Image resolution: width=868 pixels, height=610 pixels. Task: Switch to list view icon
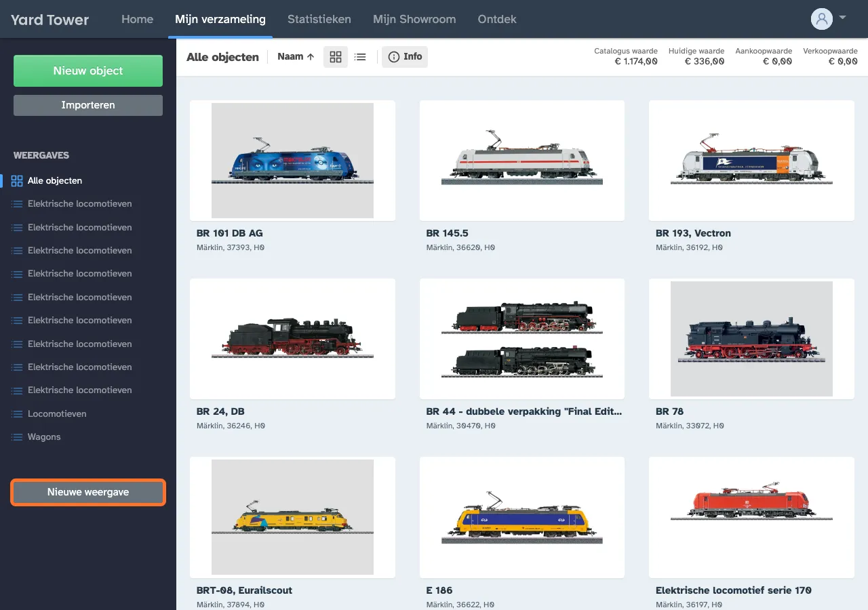(360, 57)
